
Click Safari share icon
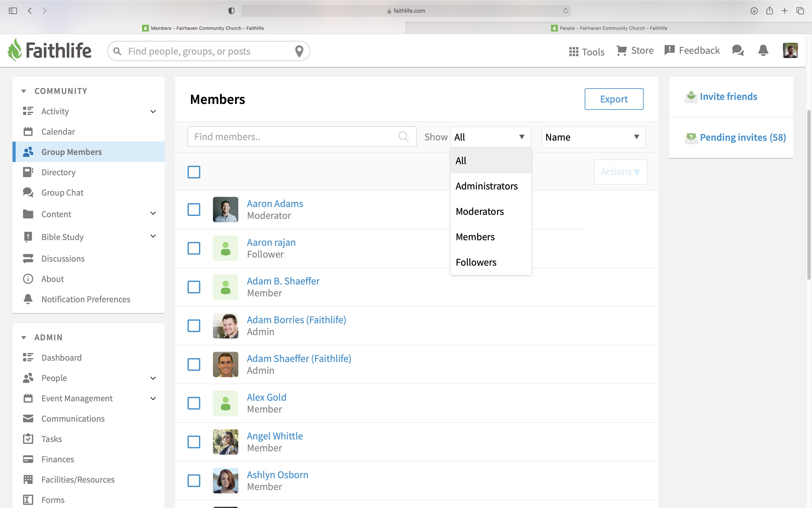[x=769, y=10]
